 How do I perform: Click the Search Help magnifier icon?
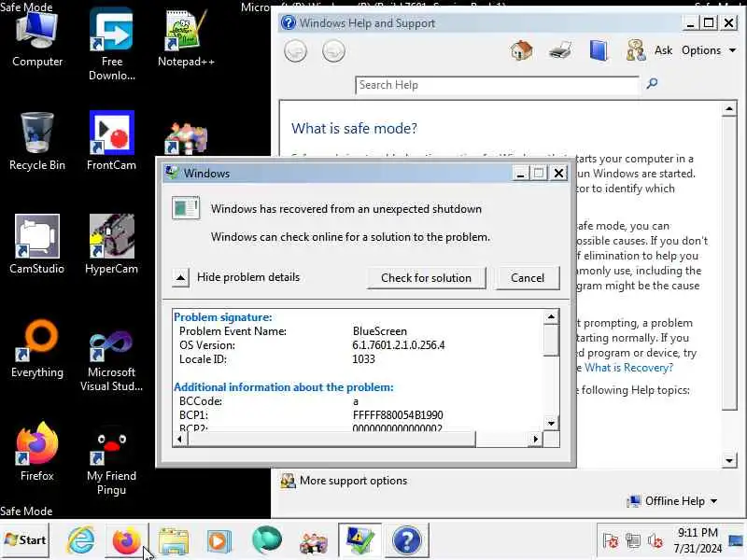652,84
